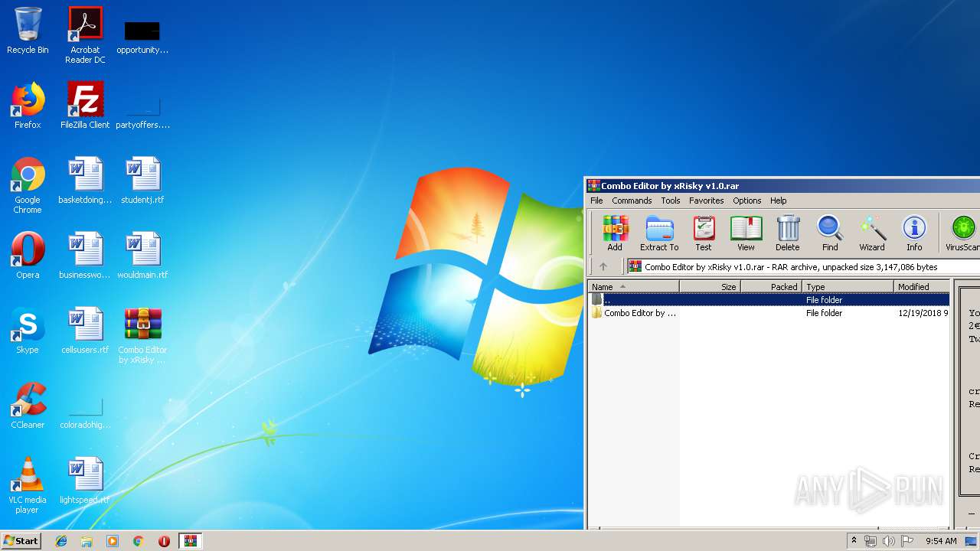980x551 pixels.
Task: Select the wouldmain.rtf file on desktop
Action: (142, 256)
